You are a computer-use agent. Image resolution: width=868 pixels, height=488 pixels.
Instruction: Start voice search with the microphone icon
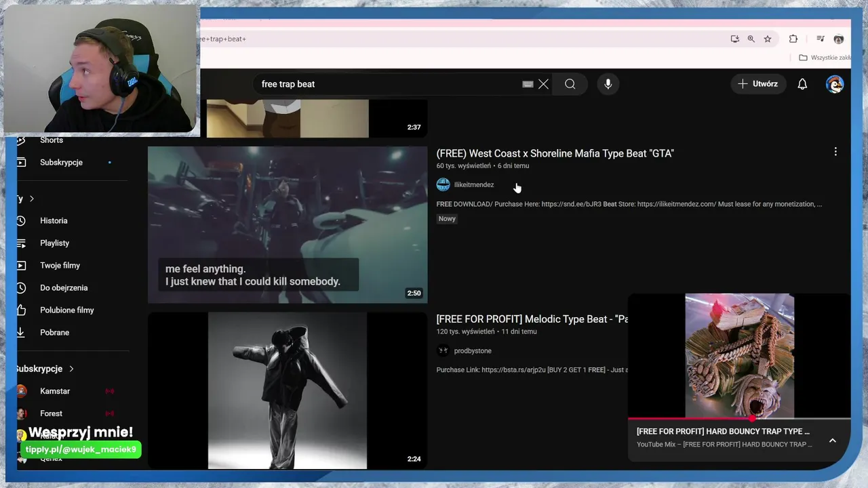[x=608, y=84]
